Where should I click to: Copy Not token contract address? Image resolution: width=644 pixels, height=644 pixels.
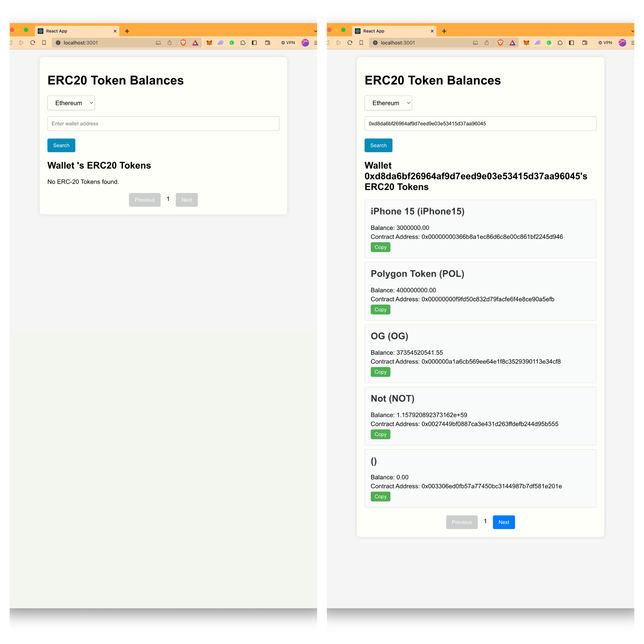coord(380,434)
